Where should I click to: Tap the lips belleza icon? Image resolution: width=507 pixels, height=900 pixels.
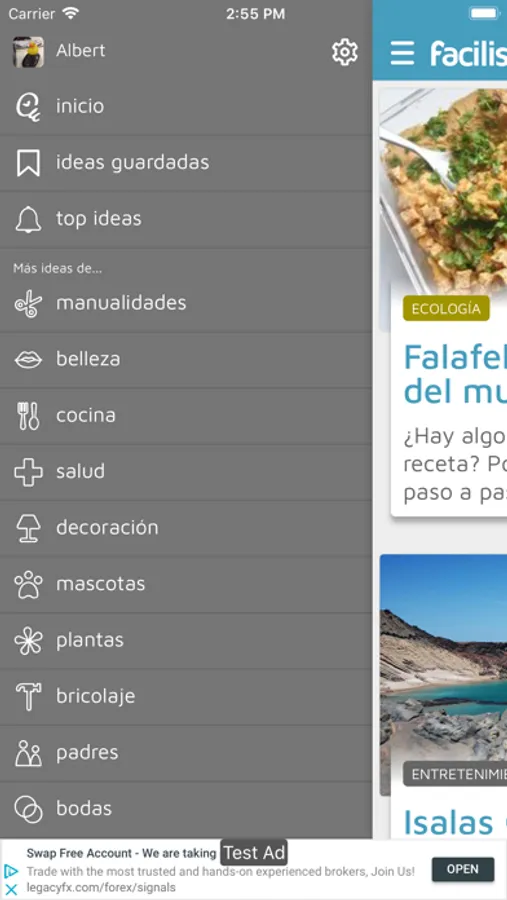28,359
